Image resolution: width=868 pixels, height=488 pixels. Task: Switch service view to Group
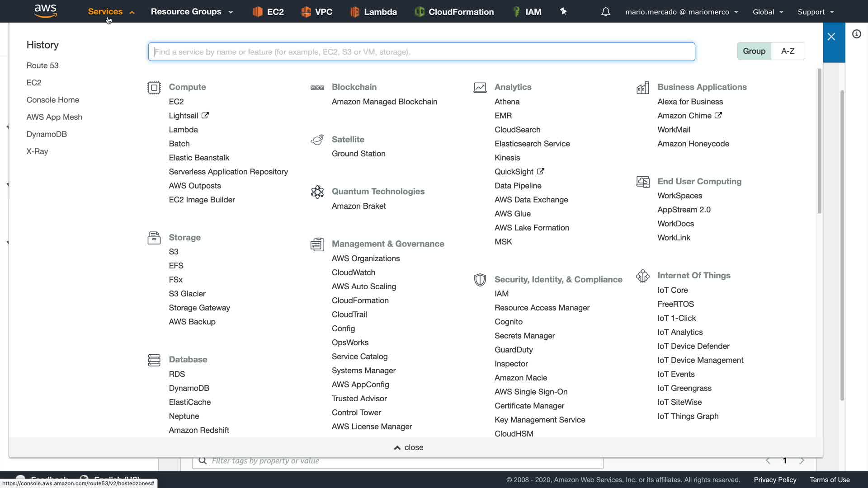click(x=754, y=51)
